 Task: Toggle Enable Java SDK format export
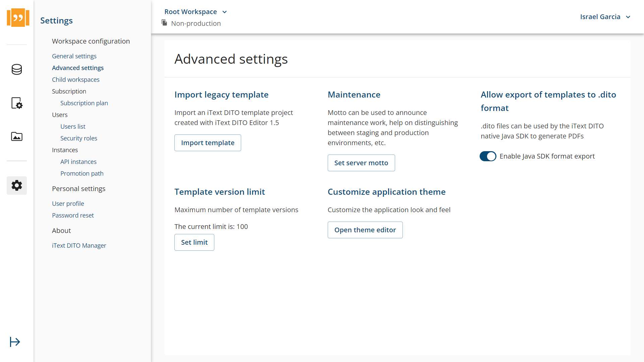click(488, 156)
